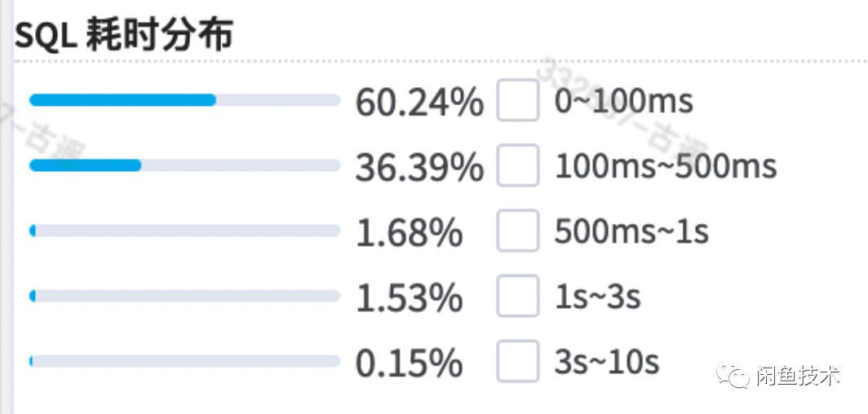The image size is (868, 414).
Task: Click the 1.68% percentage value
Action: tap(409, 233)
